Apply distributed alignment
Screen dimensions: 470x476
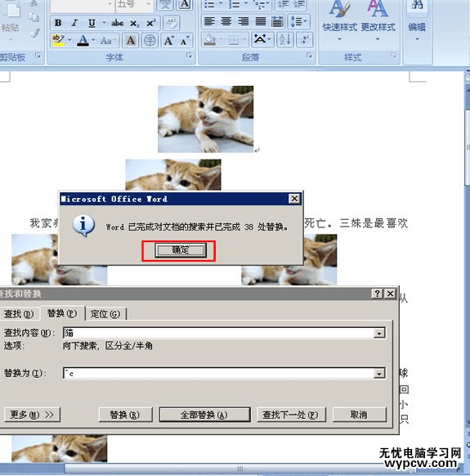pos(277,21)
